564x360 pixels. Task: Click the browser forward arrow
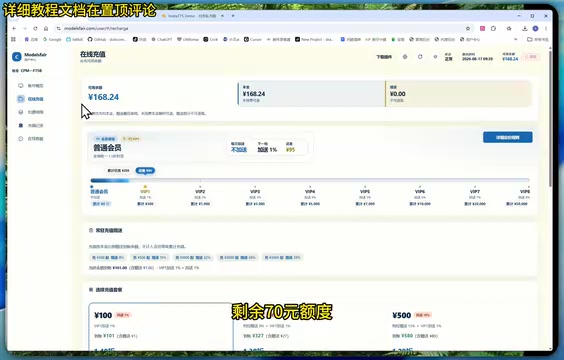click(x=24, y=28)
